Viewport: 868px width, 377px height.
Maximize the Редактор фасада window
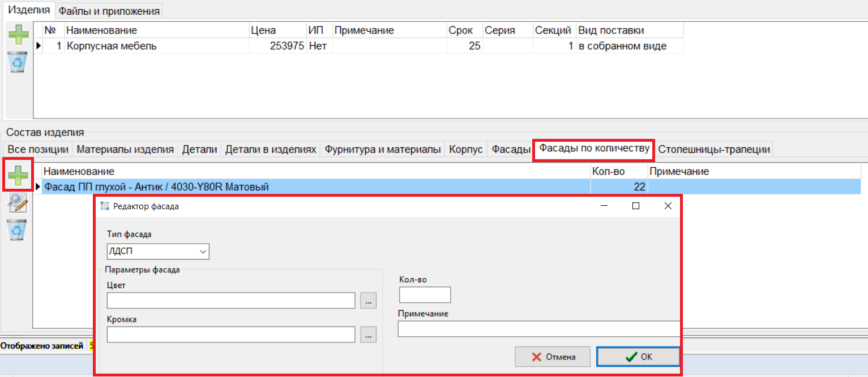point(636,206)
